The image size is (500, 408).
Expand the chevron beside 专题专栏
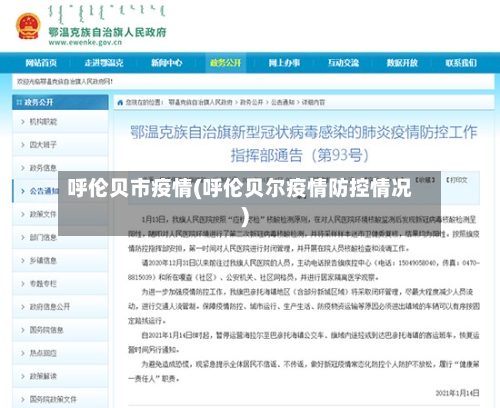[x=23, y=284]
